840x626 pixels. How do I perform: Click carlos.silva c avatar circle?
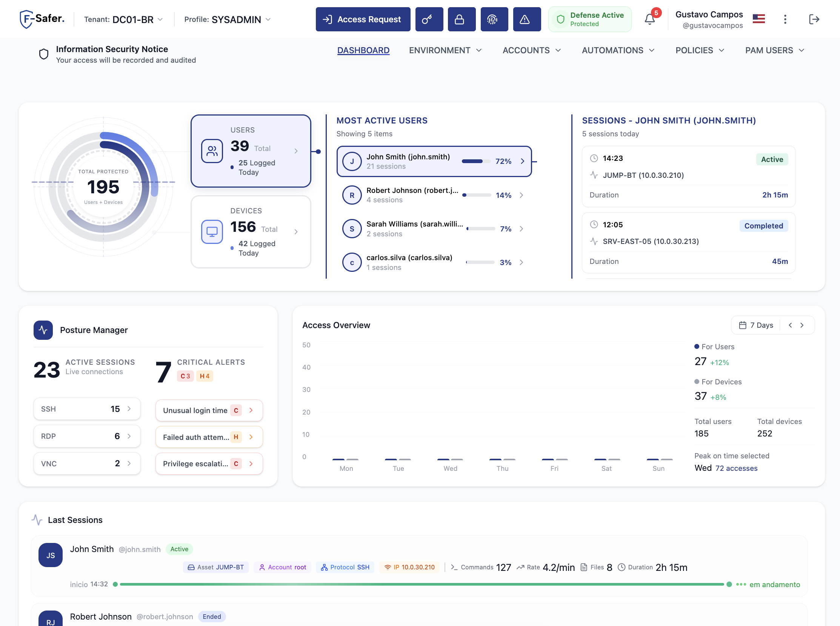352,263
